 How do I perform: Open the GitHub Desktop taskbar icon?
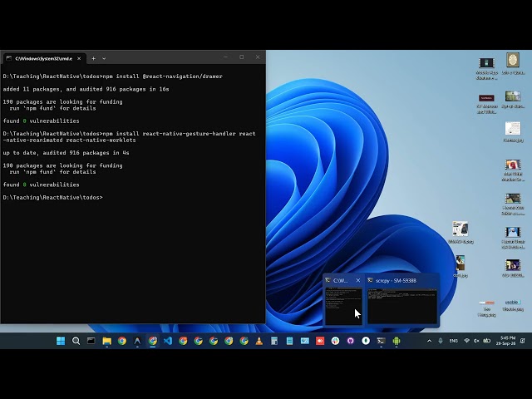[351, 341]
